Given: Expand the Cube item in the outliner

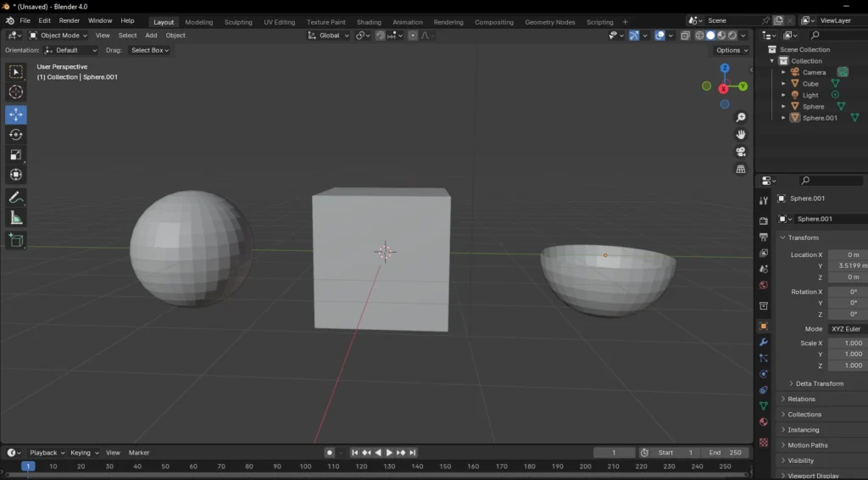Looking at the screenshot, I should pos(784,84).
